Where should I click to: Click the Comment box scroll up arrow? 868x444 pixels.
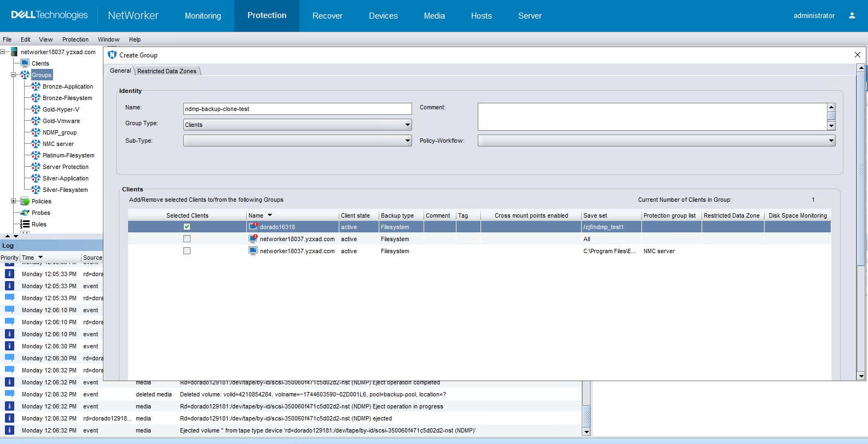[831, 107]
